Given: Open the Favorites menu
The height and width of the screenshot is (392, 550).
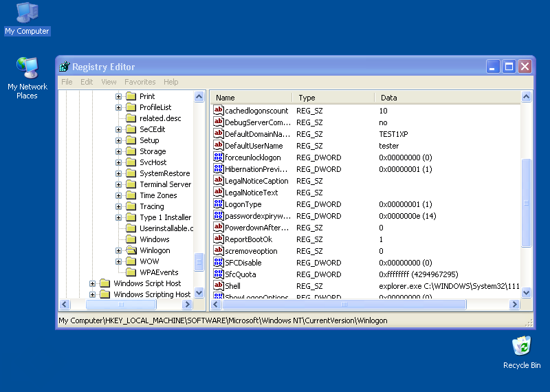Looking at the screenshot, I should pos(140,82).
